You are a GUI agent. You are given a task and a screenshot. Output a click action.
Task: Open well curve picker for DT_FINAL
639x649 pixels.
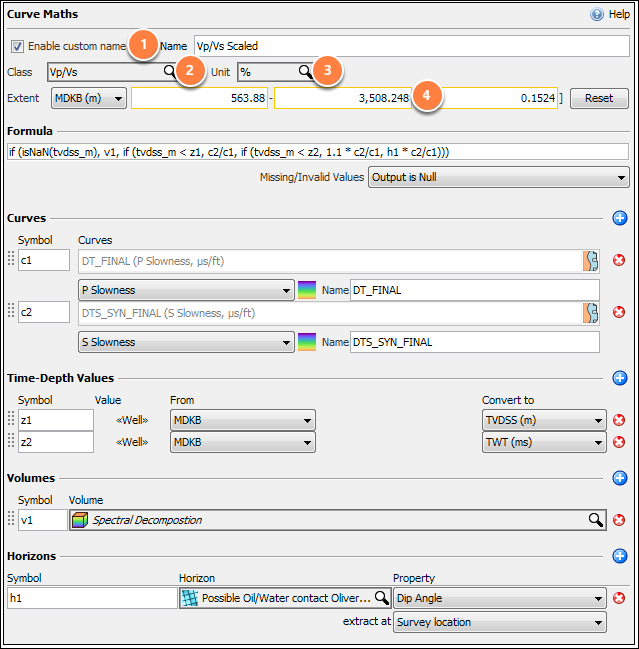pos(591,261)
